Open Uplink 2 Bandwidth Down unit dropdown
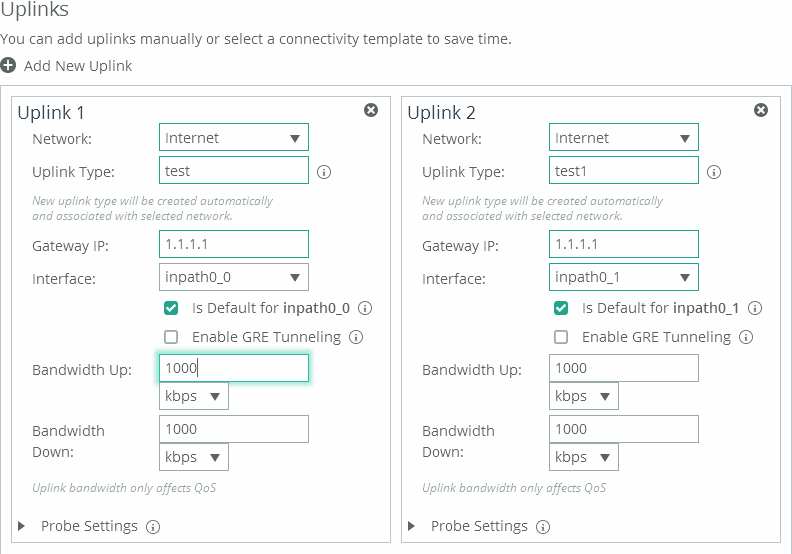 [x=584, y=457]
